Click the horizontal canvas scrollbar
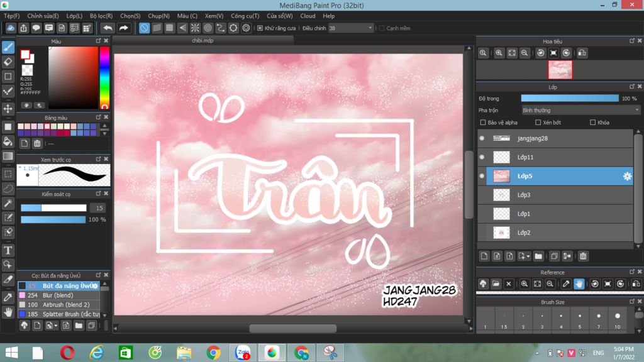Viewport: 644px width, 362px height. [x=293, y=328]
